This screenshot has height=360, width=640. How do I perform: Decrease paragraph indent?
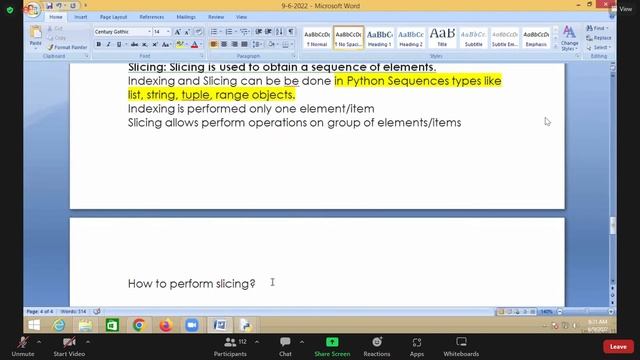tap(258, 32)
